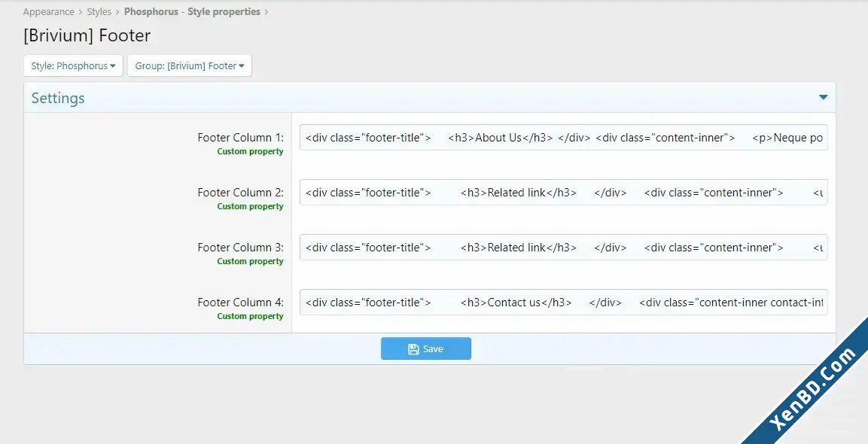Click the [Brivium] Footer page title
The width and height of the screenshot is (868, 444).
click(x=87, y=35)
